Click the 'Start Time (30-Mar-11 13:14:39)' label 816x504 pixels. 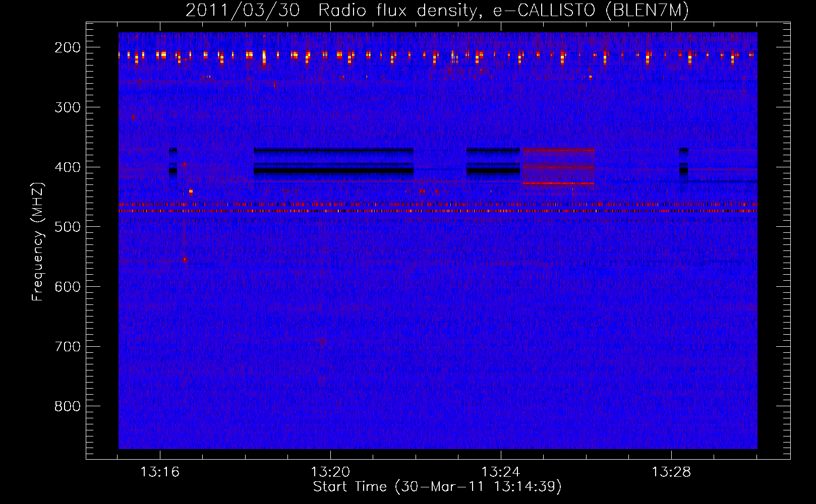click(x=437, y=487)
